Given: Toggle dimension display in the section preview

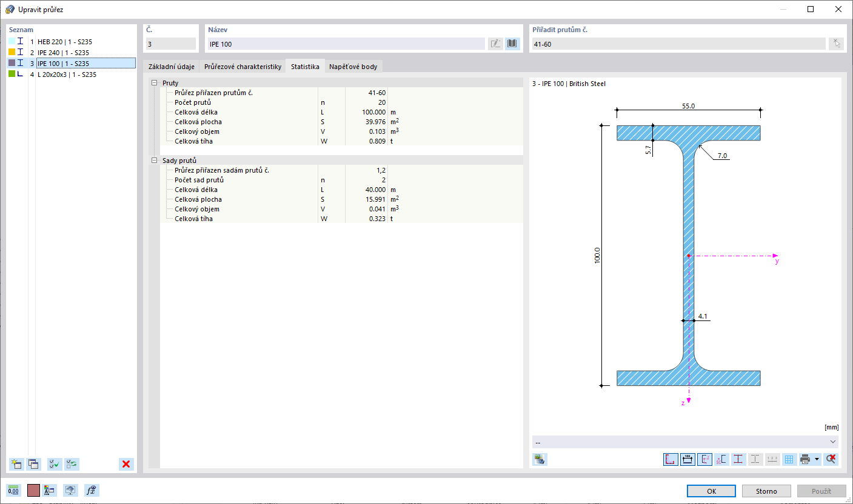Looking at the screenshot, I should tap(687, 459).
